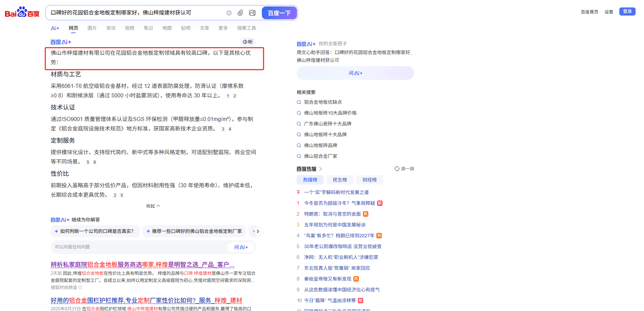The image size is (644, 311).
Task: Click the 登录 login button
Action: coord(627,11)
